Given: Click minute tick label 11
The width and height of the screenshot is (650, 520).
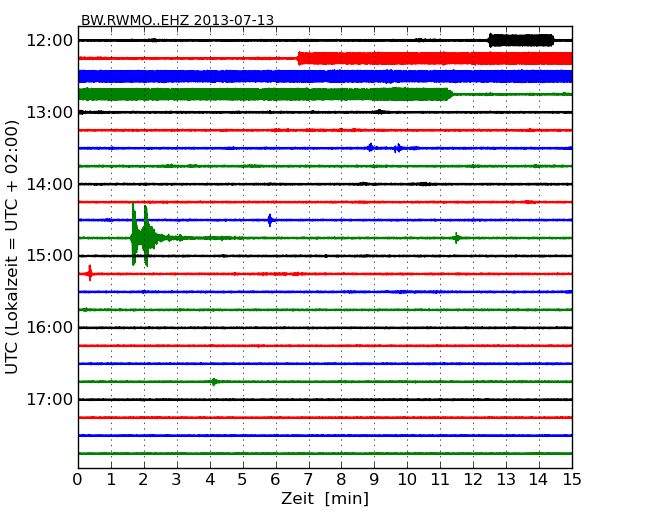Looking at the screenshot, I should pos(440,480).
